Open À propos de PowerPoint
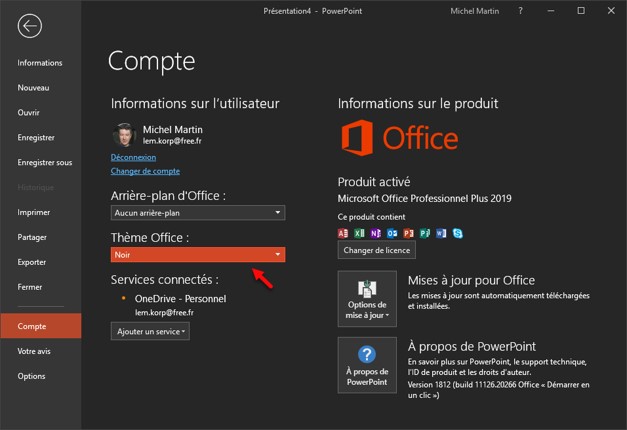Screen dimensions: 627x430 367,365
